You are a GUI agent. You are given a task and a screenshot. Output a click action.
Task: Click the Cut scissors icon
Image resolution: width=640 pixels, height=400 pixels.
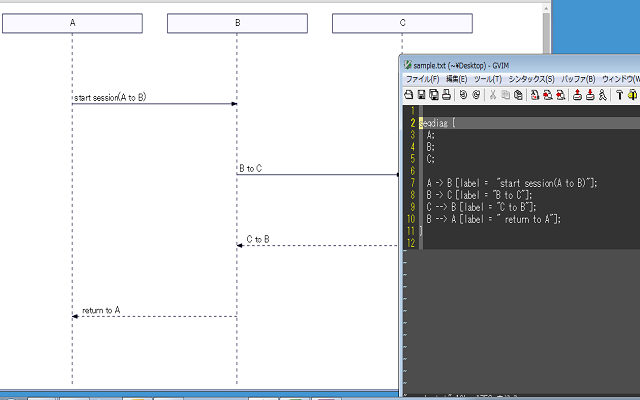pos(493,95)
